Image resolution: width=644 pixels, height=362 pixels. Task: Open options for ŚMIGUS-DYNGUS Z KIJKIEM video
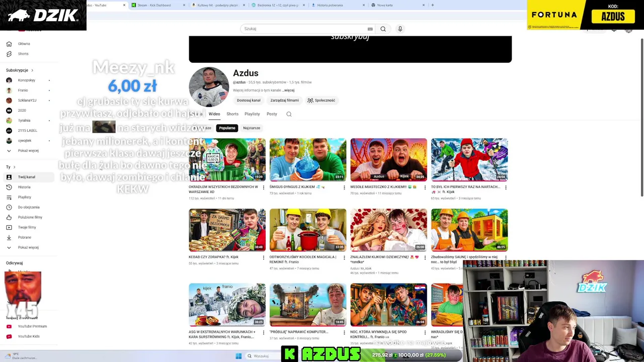pos(344,188)
